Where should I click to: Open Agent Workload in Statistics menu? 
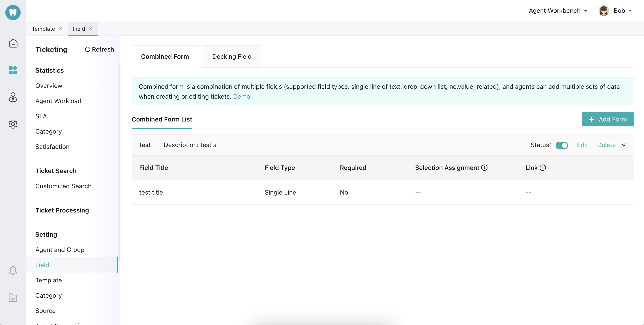coord(58,101)
